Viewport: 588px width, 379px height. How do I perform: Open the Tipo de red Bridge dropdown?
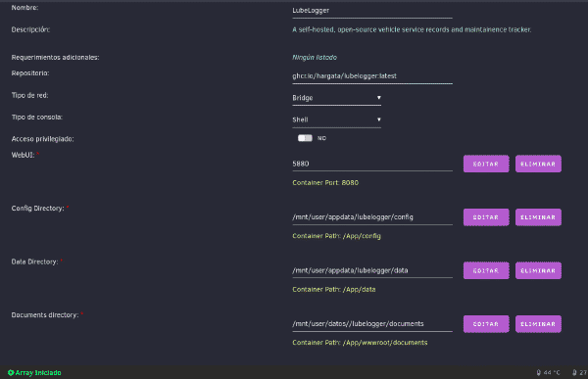pyautogui.click(x=336, y=98)
